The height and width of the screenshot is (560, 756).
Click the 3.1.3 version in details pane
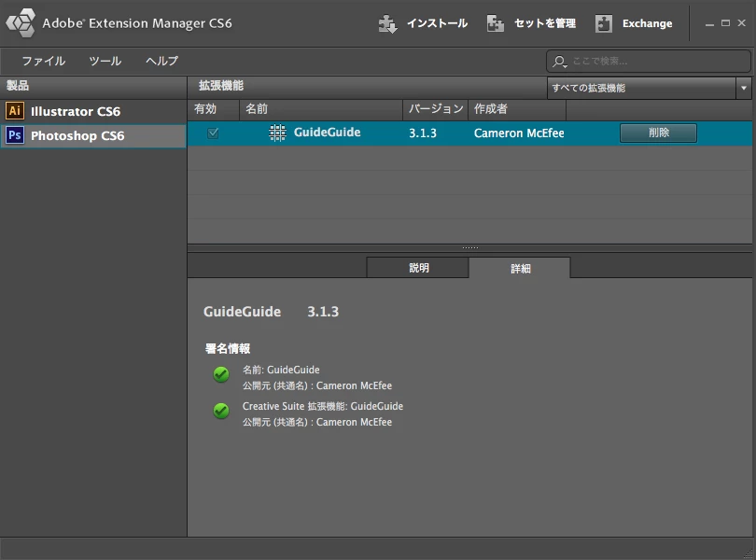click(323, 312)
